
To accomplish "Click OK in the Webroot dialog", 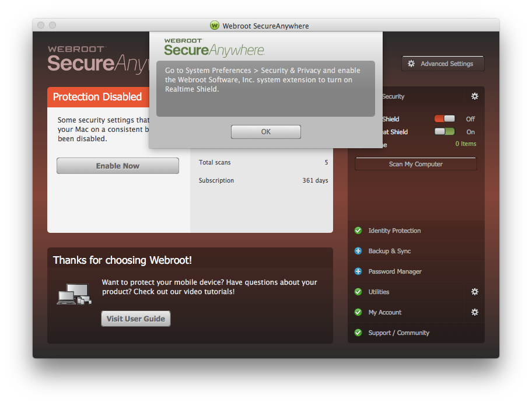I will 265,132.
